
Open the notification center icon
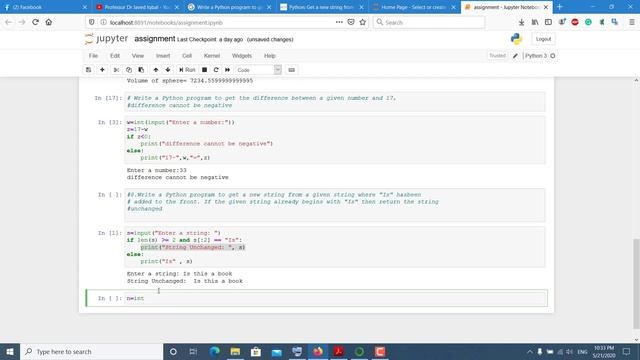627,351
